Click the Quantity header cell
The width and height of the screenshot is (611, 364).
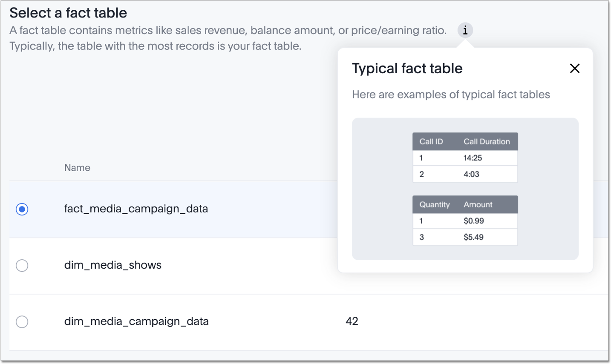(x=435, y=204)
